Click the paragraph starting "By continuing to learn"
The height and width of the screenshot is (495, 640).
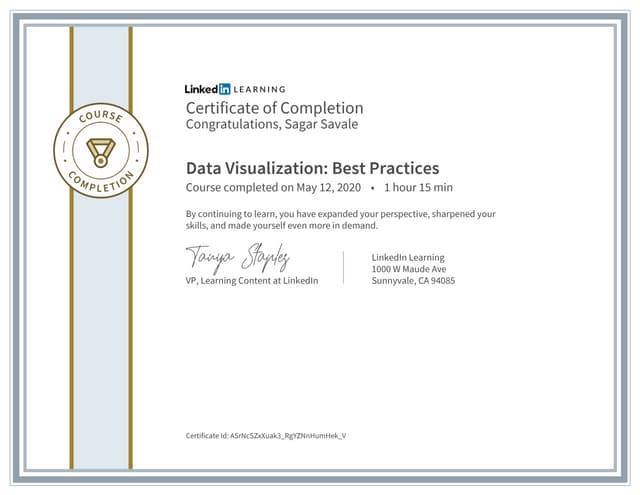click(340, 220)
